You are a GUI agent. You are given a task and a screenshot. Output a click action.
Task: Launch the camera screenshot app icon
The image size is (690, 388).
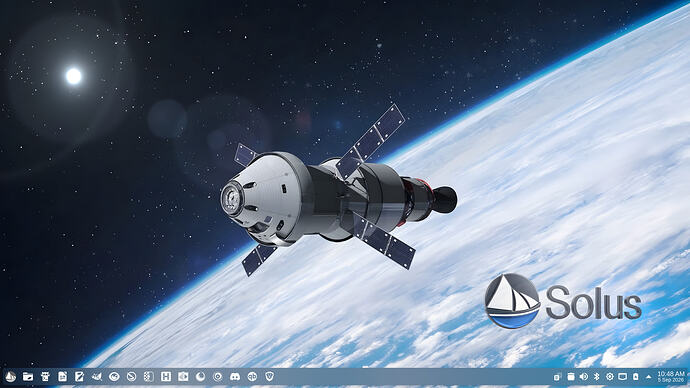point(183,377)
